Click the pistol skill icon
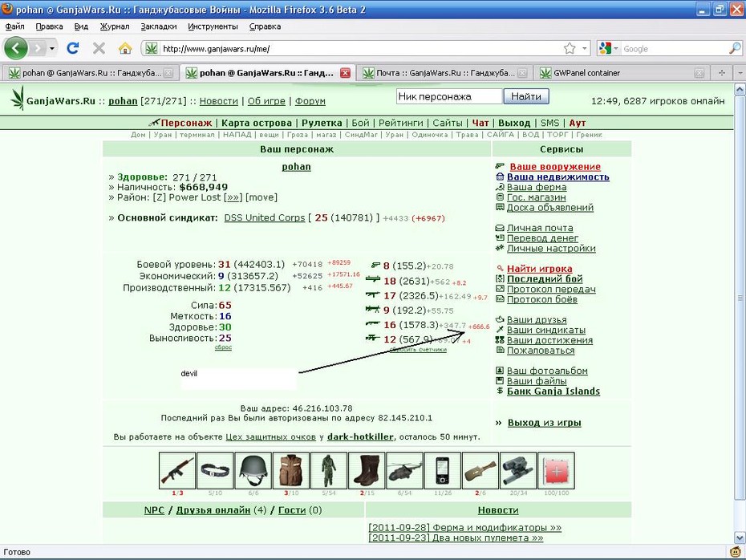Image resolution: width=746 pixels, height=560 pixels. [375, 265]
